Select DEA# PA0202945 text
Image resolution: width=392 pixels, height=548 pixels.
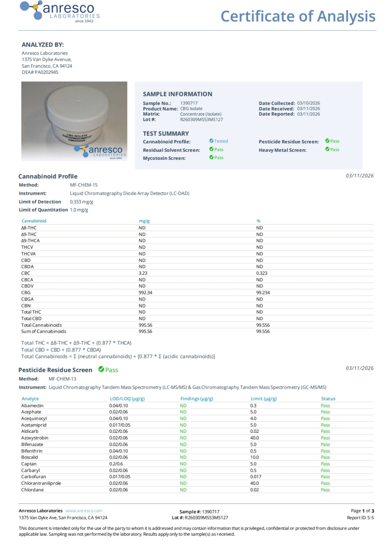pos(40,72)
